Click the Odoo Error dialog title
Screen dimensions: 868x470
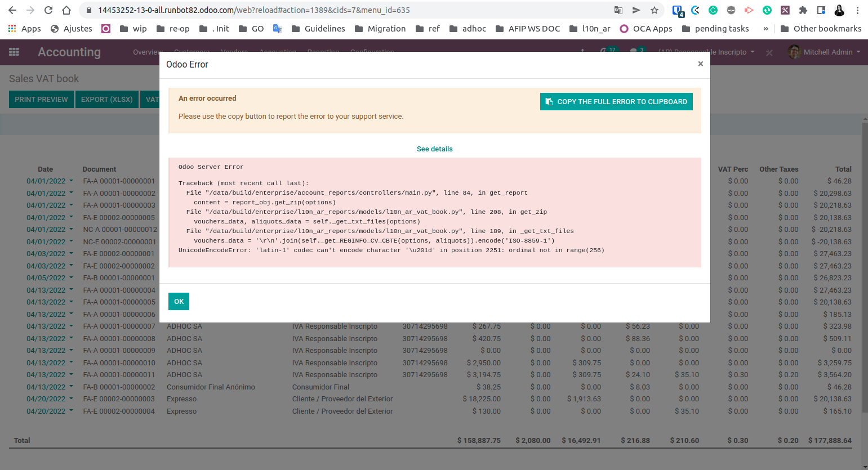[x=187, y=64]
